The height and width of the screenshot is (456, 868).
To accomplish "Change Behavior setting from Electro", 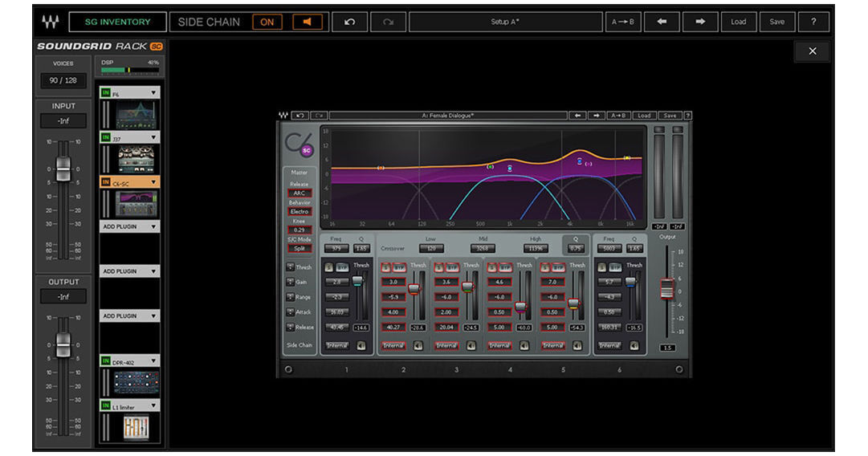I will (x=300, y=211).
